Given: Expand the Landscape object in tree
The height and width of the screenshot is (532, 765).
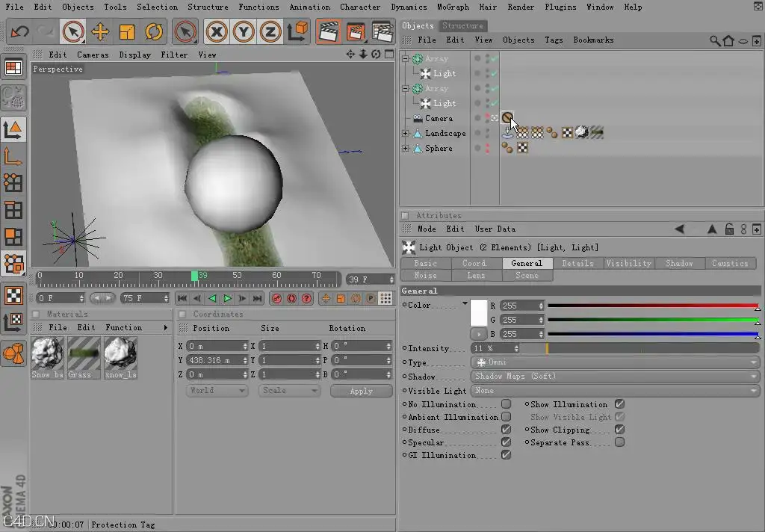Looking at the screenshot, I should point(405,133).
